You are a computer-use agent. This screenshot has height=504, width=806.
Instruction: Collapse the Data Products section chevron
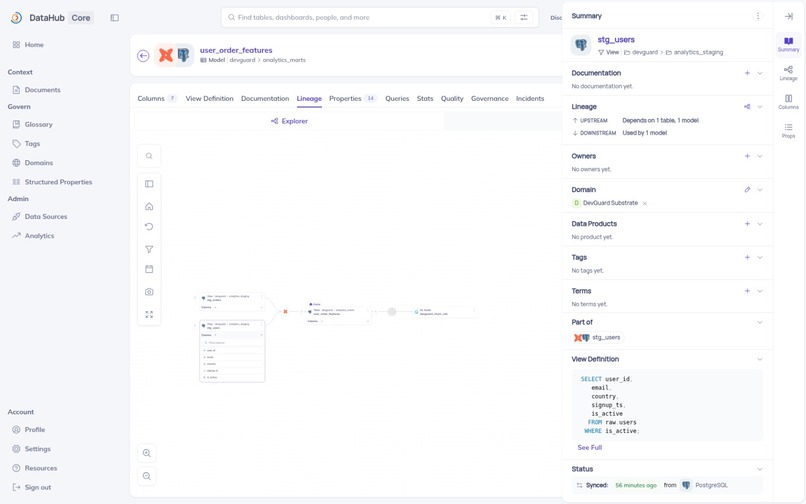pyautogui.click(x=760, y=224)
